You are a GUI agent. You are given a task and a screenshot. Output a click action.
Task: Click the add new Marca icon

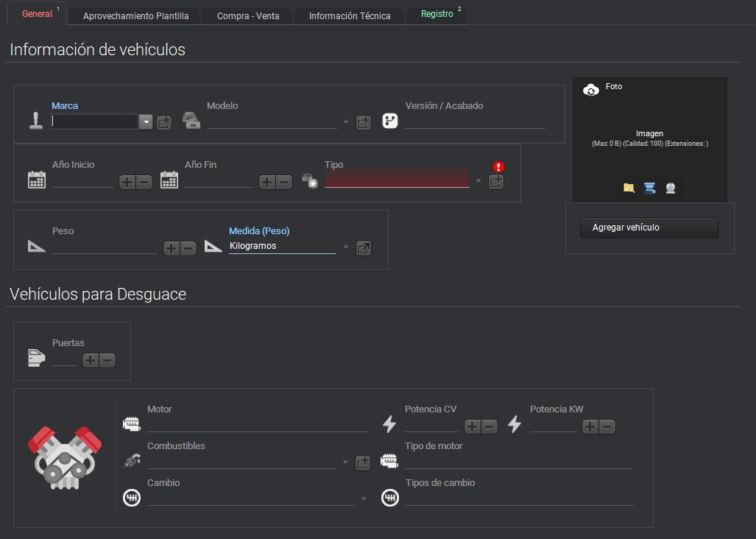tap(164, 123)
